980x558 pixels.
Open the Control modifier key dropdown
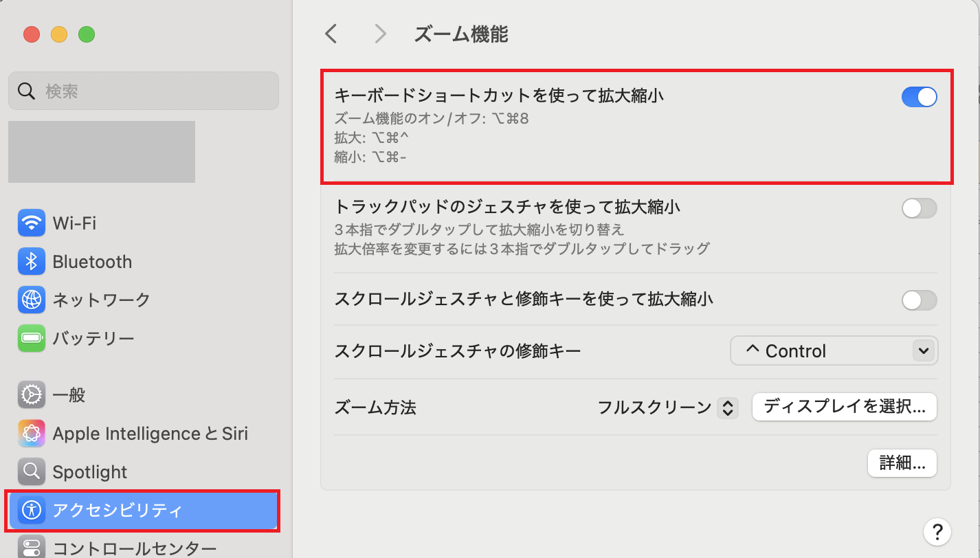pyautogui.click(x=834, y=351)
